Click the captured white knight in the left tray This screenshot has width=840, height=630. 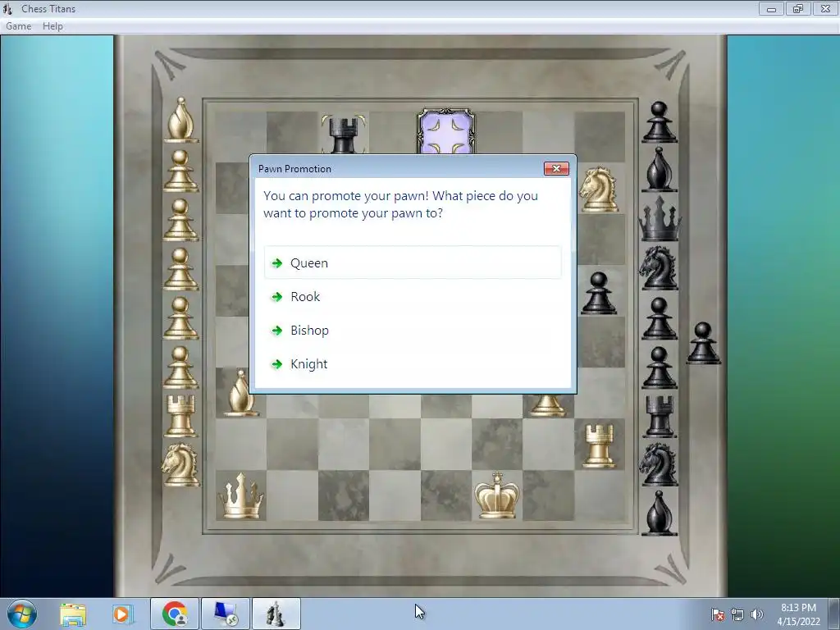[x=181, y=464]
